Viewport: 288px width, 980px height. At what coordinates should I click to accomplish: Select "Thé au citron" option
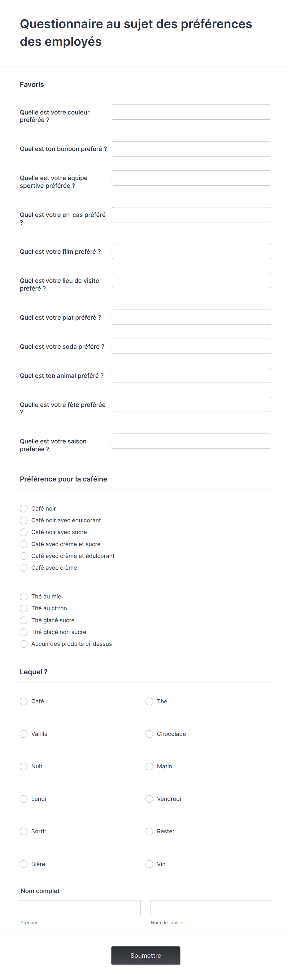click(x=24, y=608)
